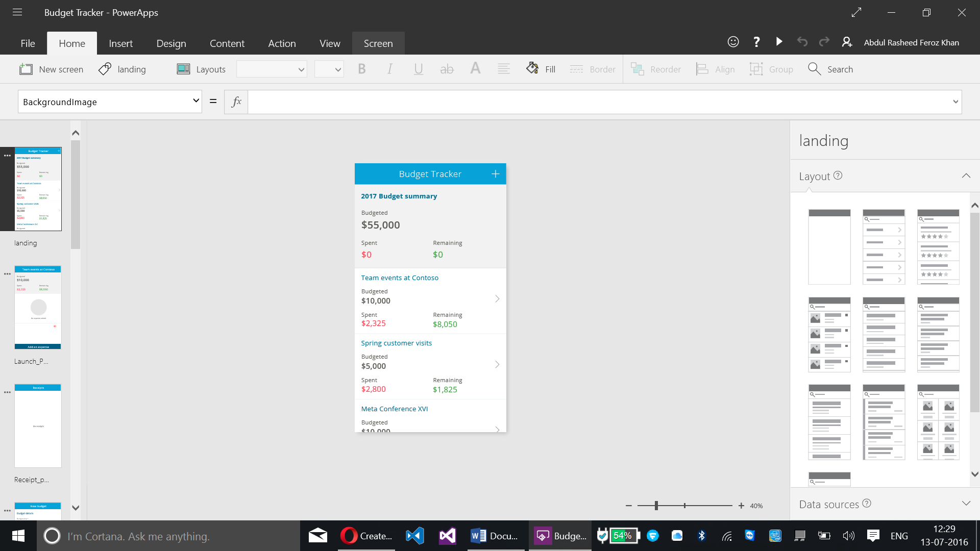Click the font color A icon

(475, 68)
